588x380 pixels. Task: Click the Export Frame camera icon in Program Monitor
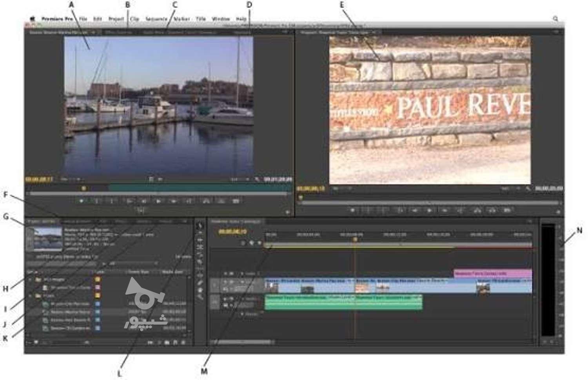point(507,211)
